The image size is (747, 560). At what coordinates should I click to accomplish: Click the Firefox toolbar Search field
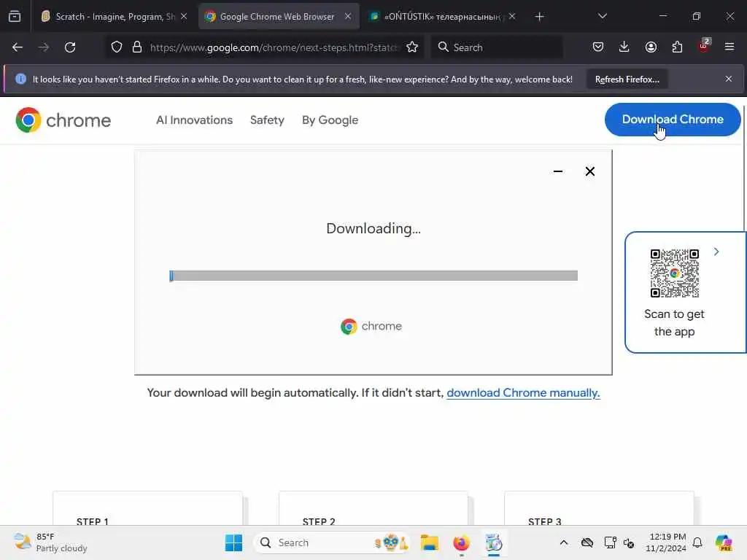(498, 47)
